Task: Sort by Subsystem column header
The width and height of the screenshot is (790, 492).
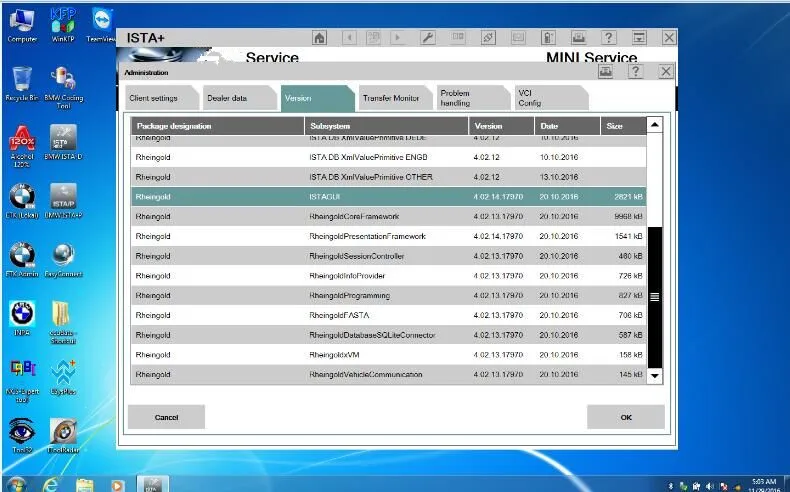Action: [386, 126]
